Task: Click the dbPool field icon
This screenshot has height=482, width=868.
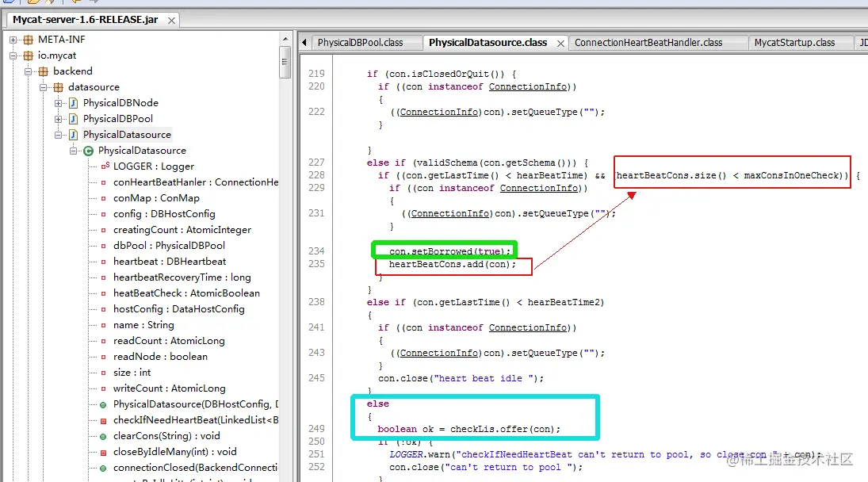Action: point(104,246)
